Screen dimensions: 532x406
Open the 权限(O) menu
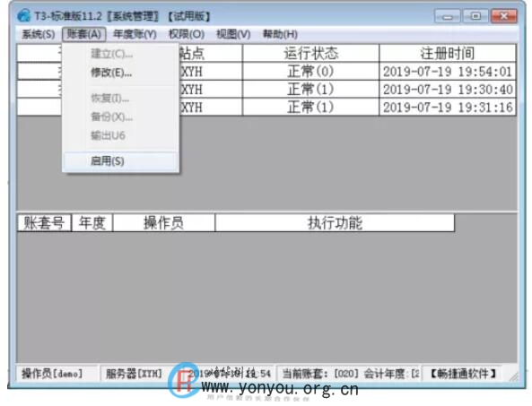187,34
